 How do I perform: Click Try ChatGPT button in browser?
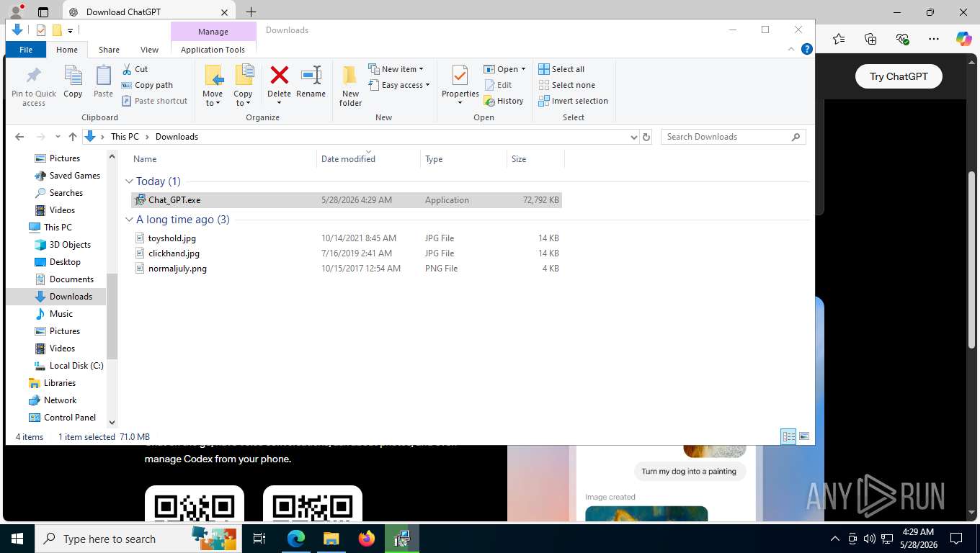pyautogui.click(x=899, y=76)
